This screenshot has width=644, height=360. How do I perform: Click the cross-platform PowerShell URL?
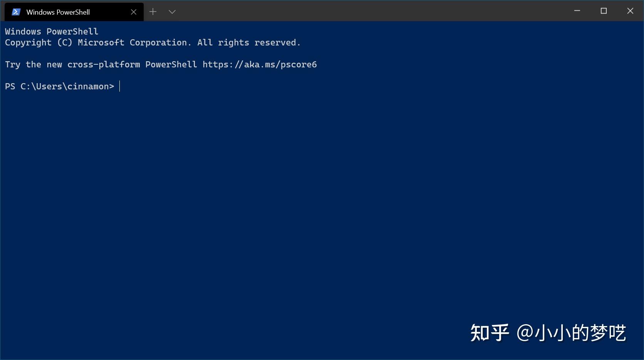coord(260,64)
